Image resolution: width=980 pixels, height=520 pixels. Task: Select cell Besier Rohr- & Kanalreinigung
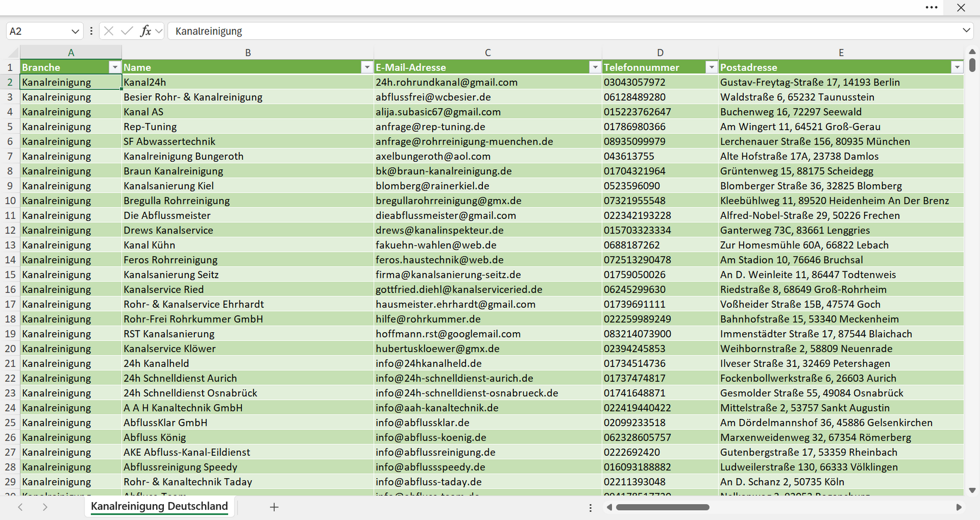point(248,97)
